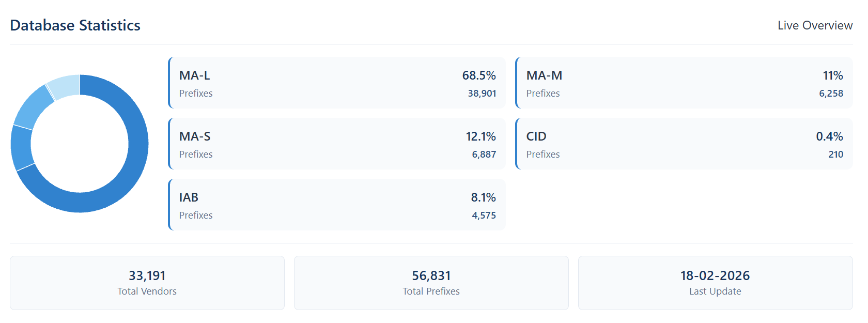868x323 pixels.
Task: Click the lightest blue donut segment at top
Action: pyautogui.click(x=65, y=87)
